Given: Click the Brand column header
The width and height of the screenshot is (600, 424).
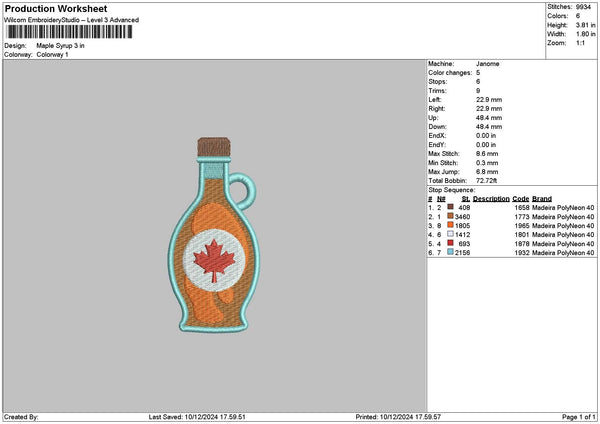Looking at the screenshot, I should coord(542,199).
